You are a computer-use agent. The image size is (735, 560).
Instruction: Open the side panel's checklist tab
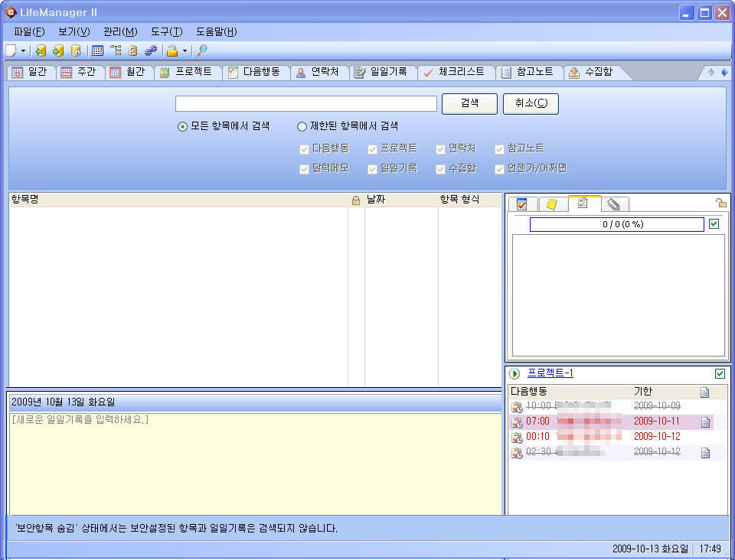click(583, 203)
